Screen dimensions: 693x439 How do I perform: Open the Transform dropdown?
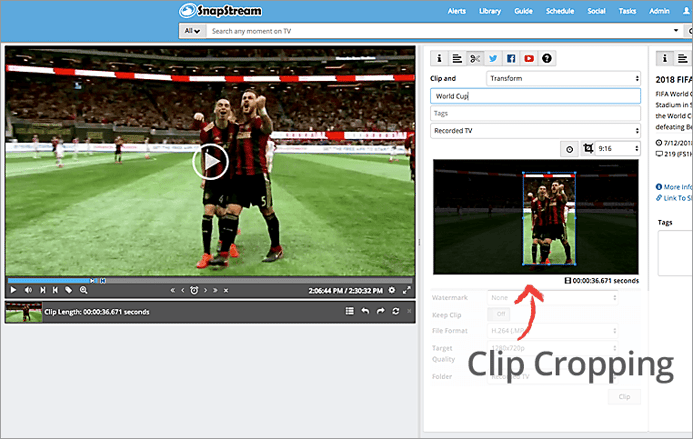[x=563, y=78]
